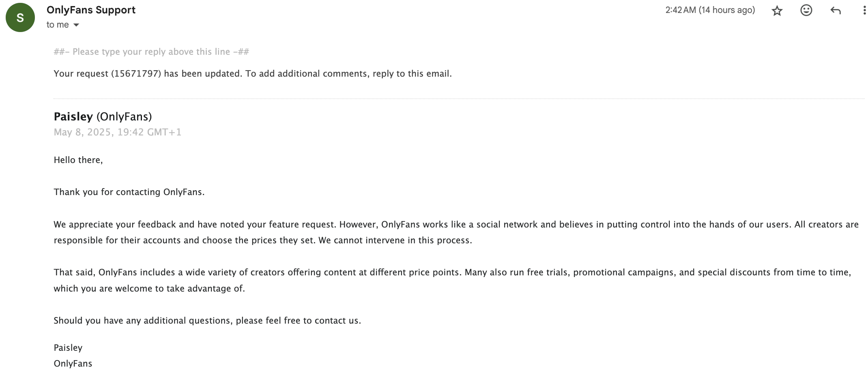Click the Thank you for contacting OnlyFans line

(x=129, y=192)
